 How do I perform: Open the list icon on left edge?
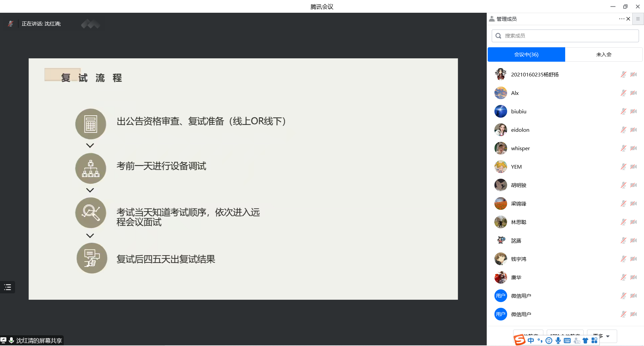[7, 287]
